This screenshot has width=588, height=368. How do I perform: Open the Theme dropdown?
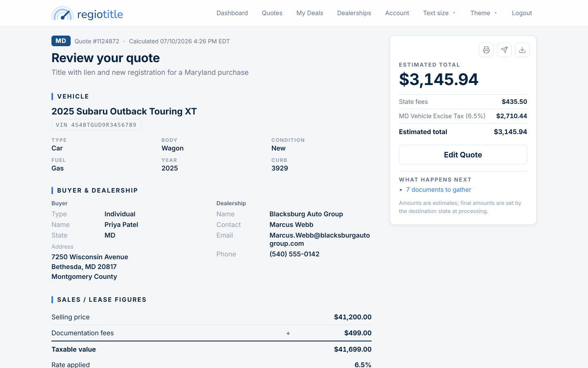(484, 13)
